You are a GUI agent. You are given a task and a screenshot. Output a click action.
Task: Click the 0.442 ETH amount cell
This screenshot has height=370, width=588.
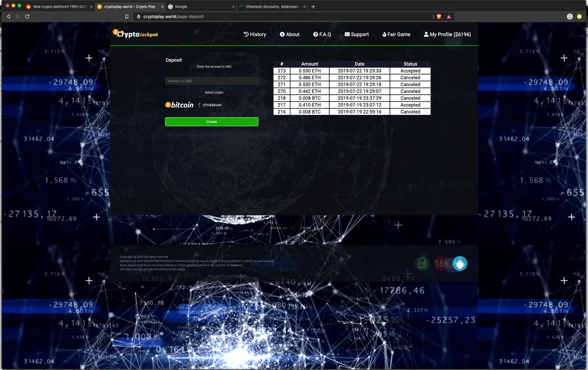tap(310, 91)
